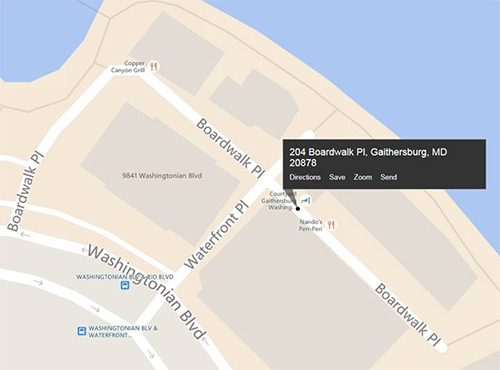The height and width of the screenshot is (370, 500).
Task: Click the Nando's Peri-Peri text label
Action: (x=311, y=225)
